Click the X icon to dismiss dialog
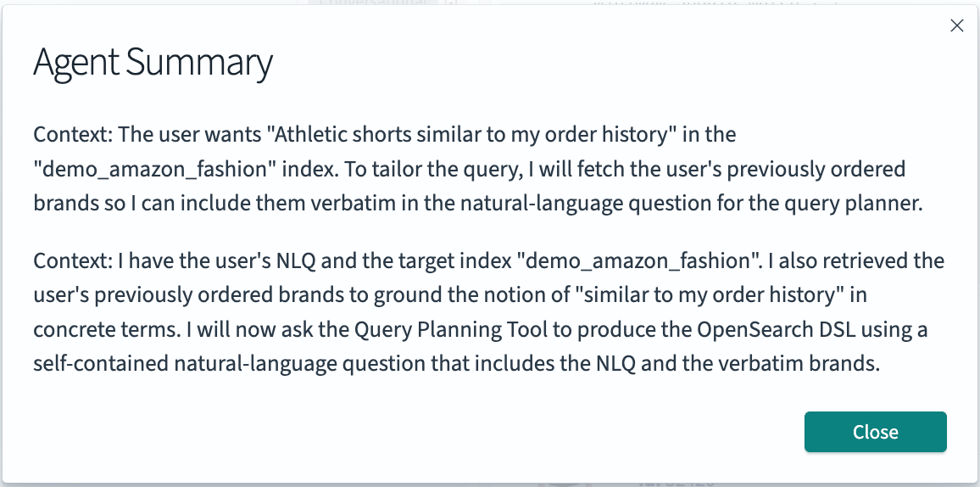 956,25
